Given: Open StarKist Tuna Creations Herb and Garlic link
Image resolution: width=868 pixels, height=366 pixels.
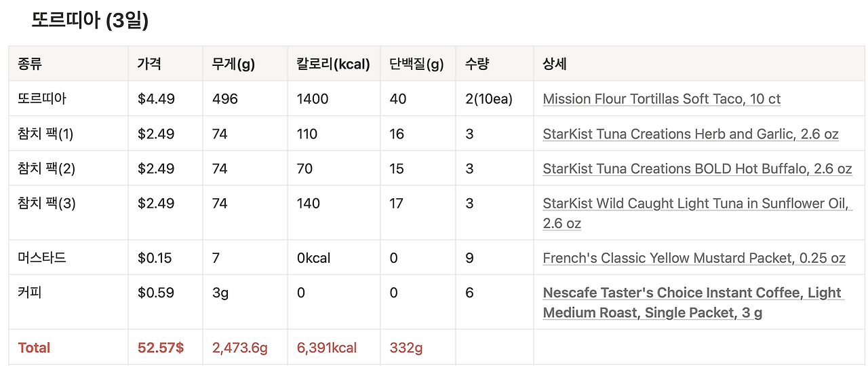Looking at the screenshot, I should pyautogui.click(x=690, y=134).
